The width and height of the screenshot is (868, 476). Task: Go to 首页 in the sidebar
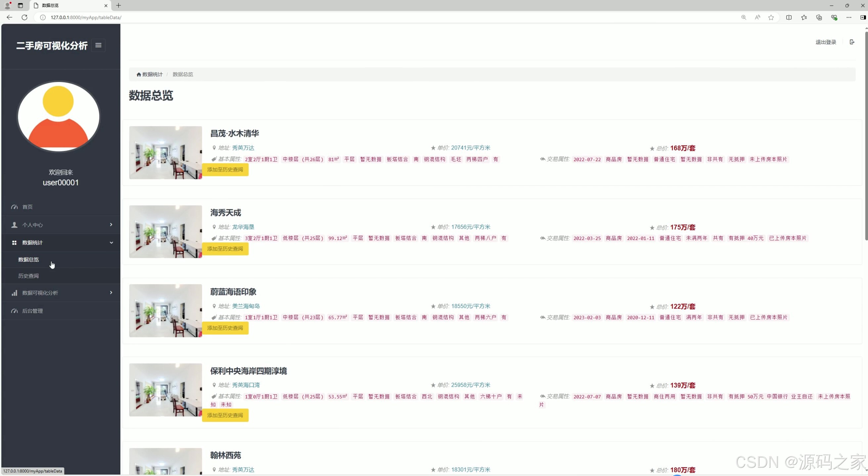(x=27, y=207)
